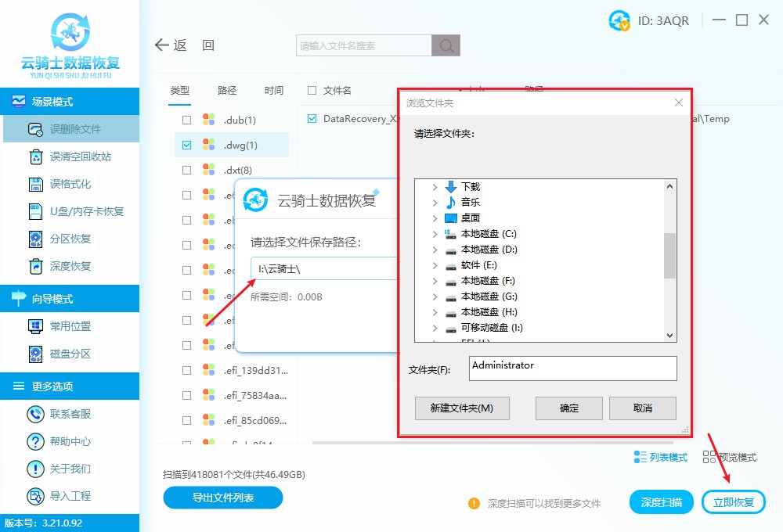Screen dimensions: 783x532
Task: Click the folder tree vertical scrollbar thumb
Action: tap(669, 255)
